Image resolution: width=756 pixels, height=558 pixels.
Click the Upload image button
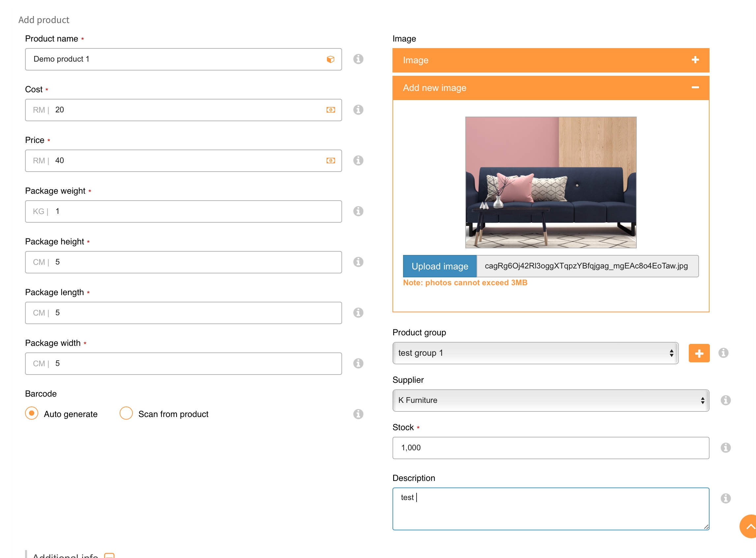click(x=439, y=266)
